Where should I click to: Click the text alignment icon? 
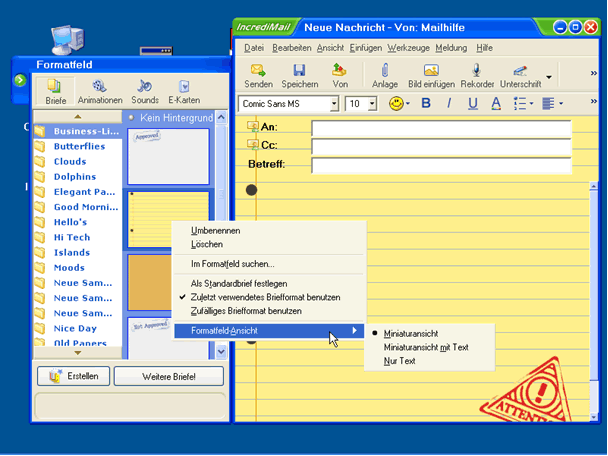click(x=548, y=104)
